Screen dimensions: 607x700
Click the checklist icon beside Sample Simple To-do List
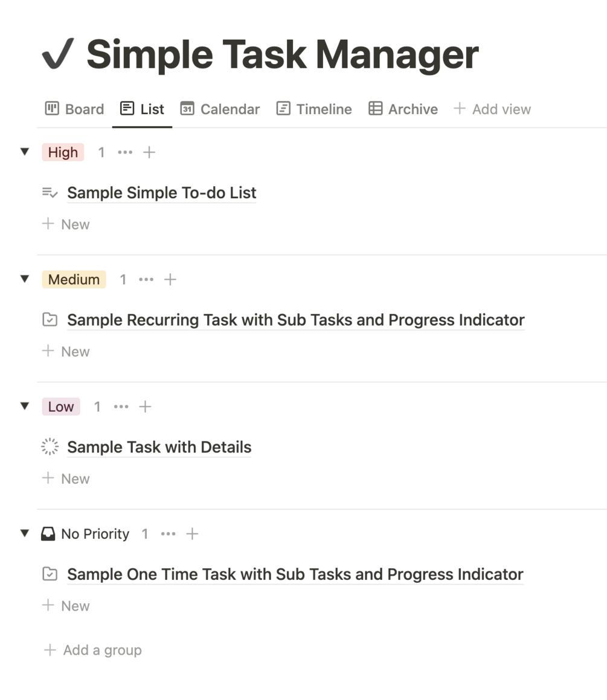[50, 193]
